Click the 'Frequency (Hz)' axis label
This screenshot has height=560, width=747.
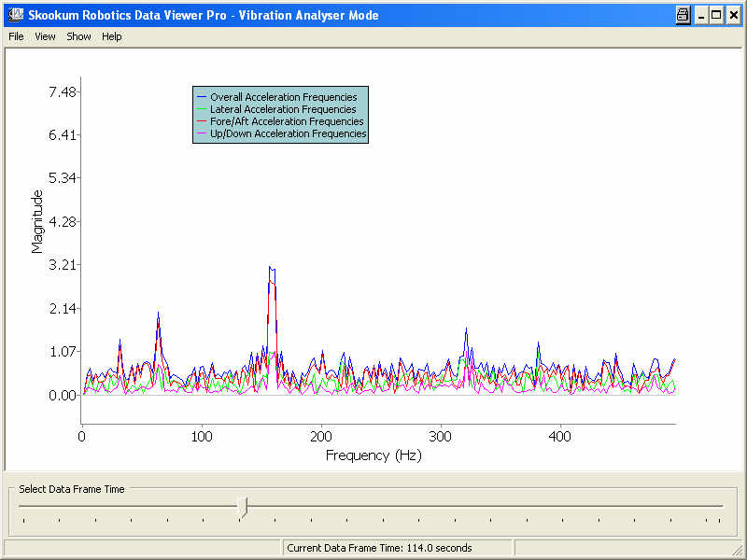374,455
